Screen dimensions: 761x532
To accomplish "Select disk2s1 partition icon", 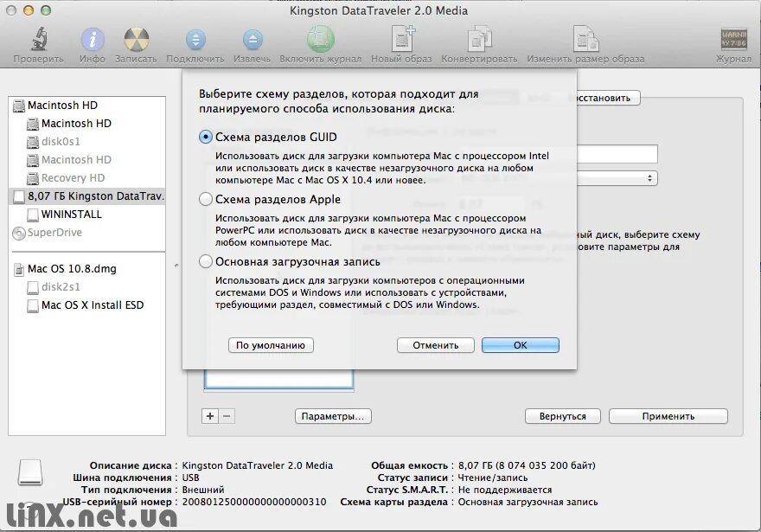I will [x=33, y=287].
